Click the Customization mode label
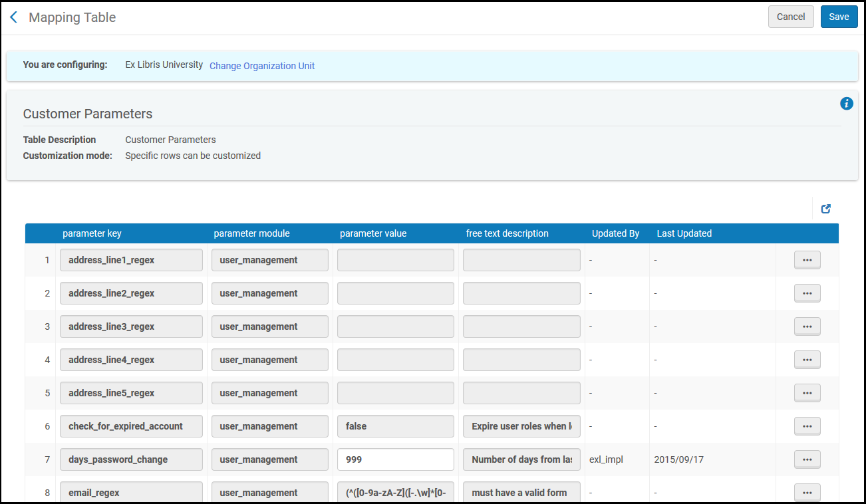Image resolution: width=866 pixels, height=504 pixels. 68,156
